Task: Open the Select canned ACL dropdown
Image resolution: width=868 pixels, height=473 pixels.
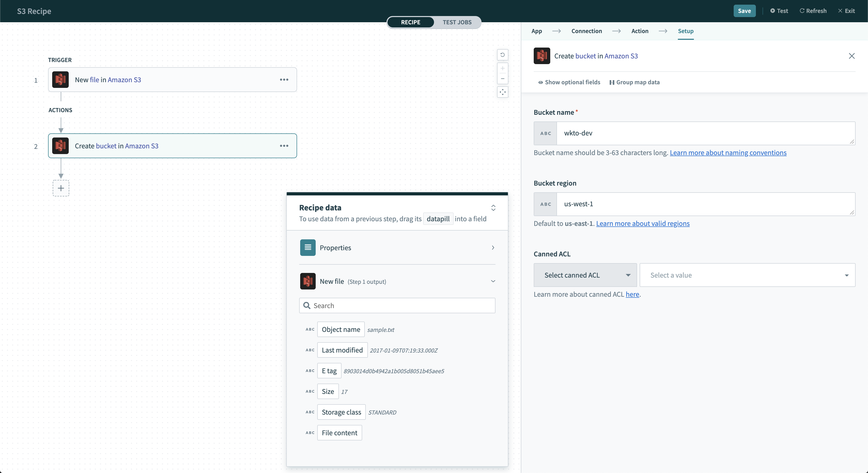Action: tap(585, 275)
